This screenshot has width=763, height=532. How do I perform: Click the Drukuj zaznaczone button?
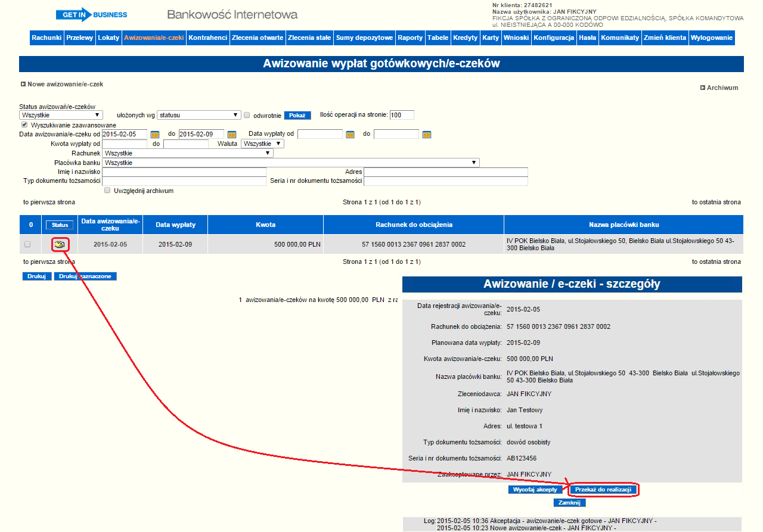85,276
